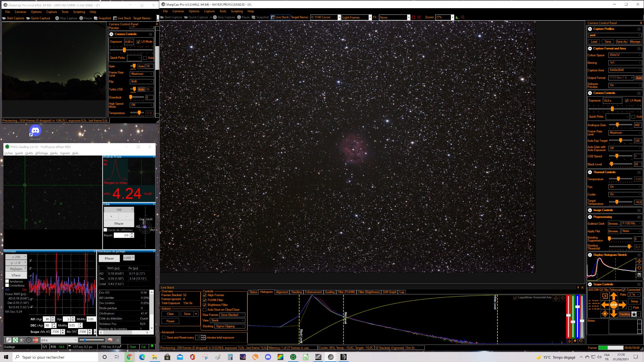Click the auto-stretch lightning icon in Display Histogram Stretch
644x362 pixels.
pos(639,261)
